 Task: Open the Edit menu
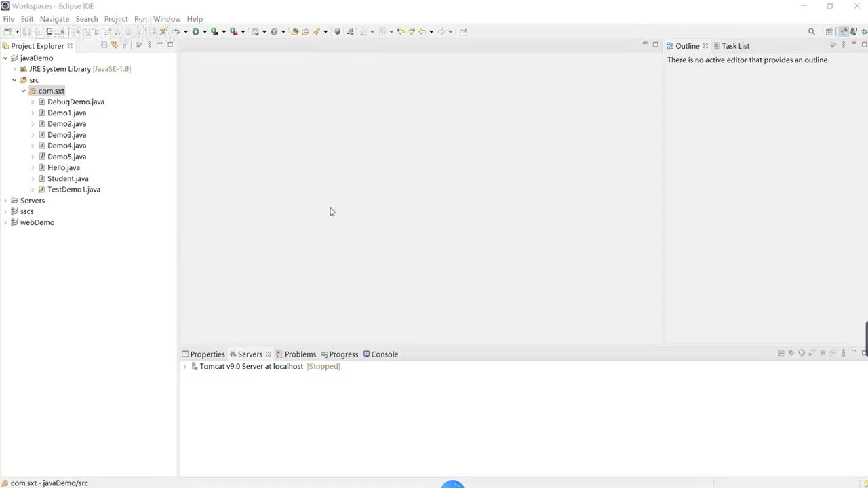coord(27,19)
